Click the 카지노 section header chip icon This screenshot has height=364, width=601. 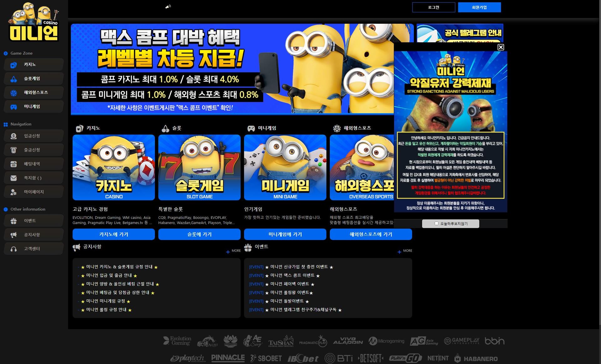(x=80, y=128)
